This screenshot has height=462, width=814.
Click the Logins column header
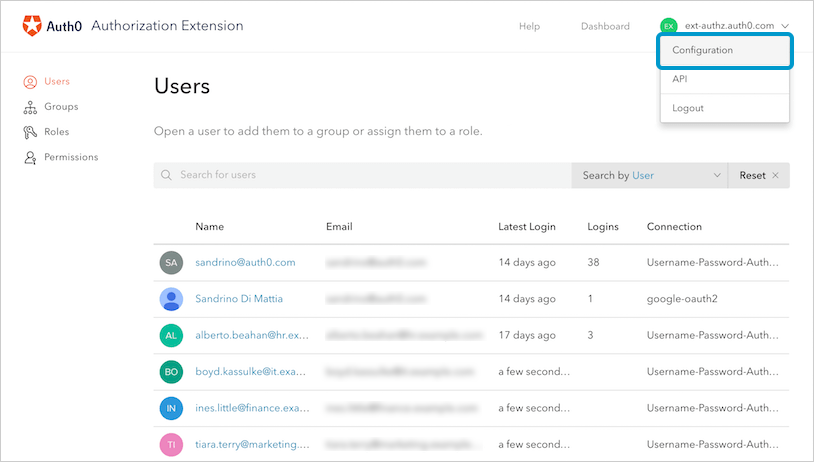point(603,226)
